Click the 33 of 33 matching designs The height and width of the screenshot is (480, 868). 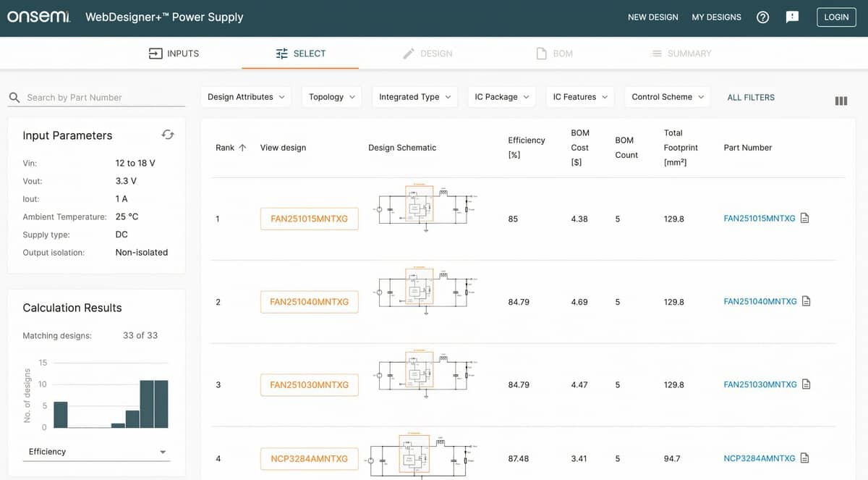point(140,335)
